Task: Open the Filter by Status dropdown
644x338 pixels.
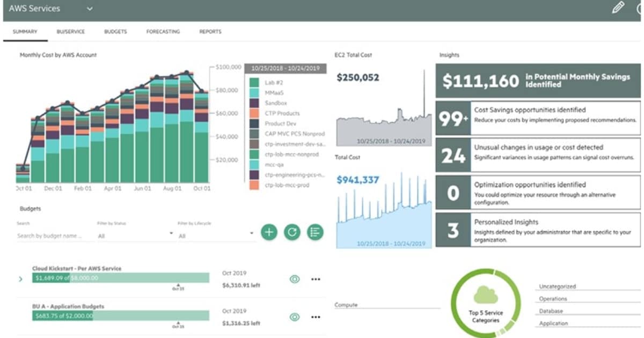Action: (x=135, y=235)
